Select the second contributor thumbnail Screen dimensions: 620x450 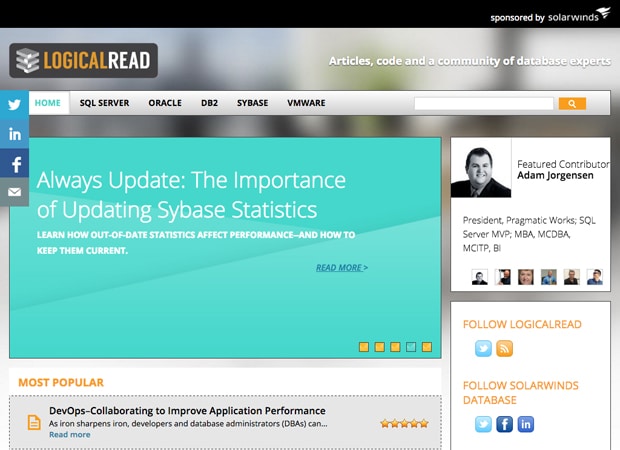point(503,277)
